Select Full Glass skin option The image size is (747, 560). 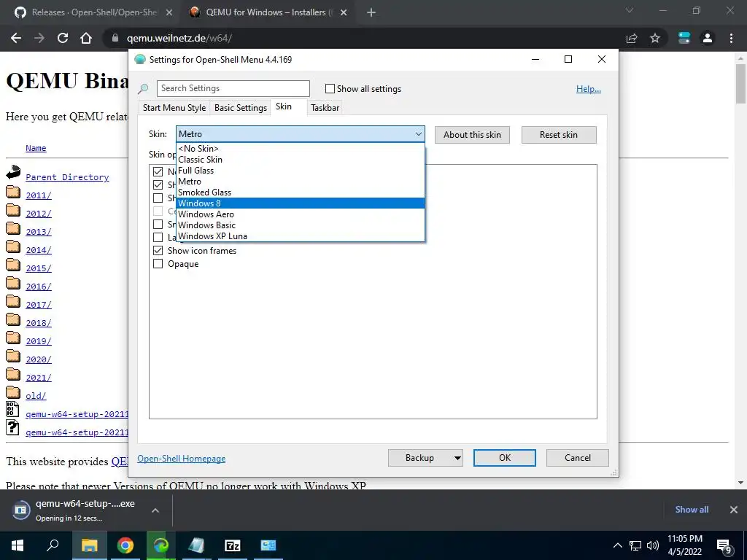coord(300,171)
